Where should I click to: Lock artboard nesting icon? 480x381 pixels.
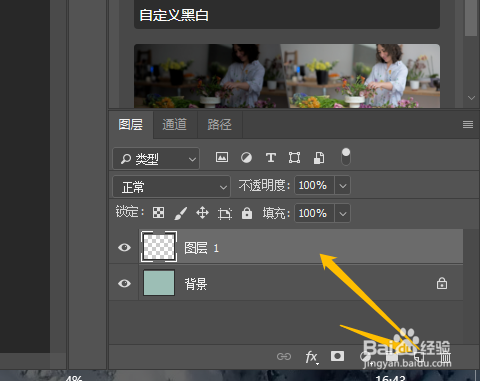click(225, 213)
